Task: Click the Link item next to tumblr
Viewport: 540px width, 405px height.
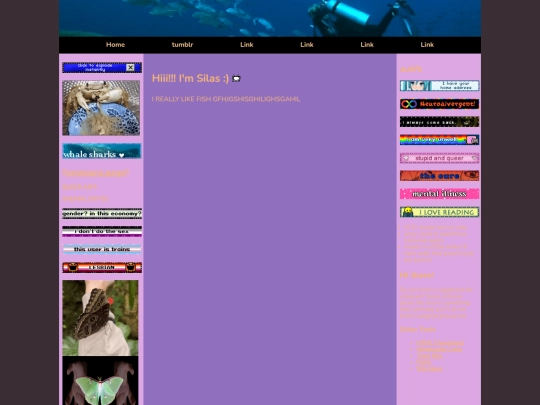Action: 247,45
